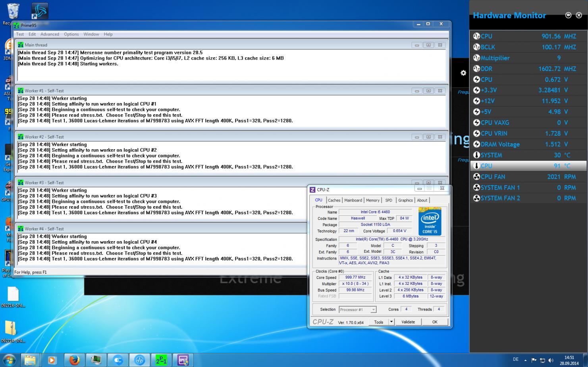The image size is (588, 367).
Task: Open the Help menu in Prime95
Action: (108, 34)
